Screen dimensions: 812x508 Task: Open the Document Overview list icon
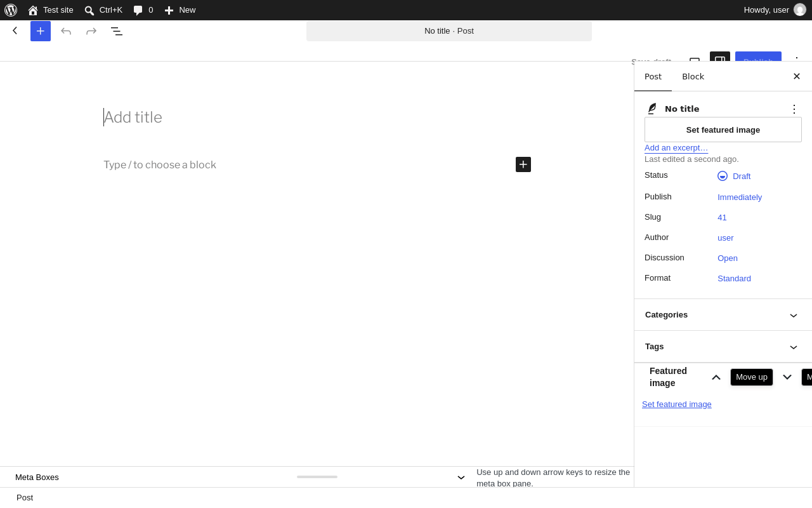[x=117, y=31]
